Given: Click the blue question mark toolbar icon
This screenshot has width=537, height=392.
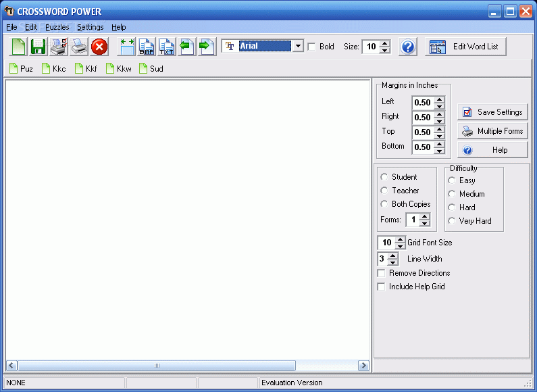Looking at the screenshot, I should (407, 47).
